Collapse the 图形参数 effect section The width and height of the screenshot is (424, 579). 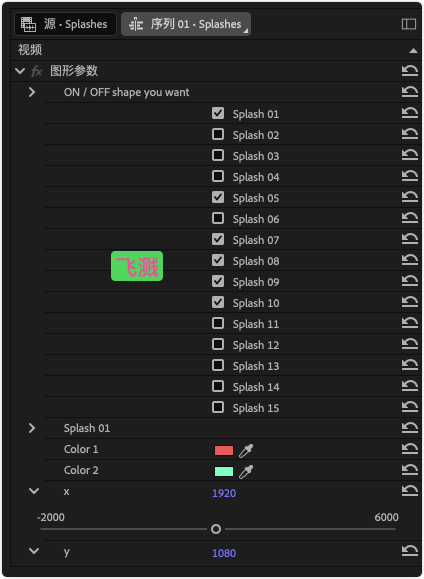20,71
